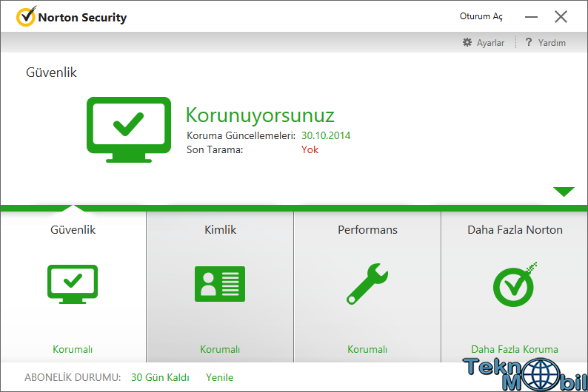Screen dimensions: 588x392
Task: Click the red Yok last scan value
Action: click(x=310, y=149)
